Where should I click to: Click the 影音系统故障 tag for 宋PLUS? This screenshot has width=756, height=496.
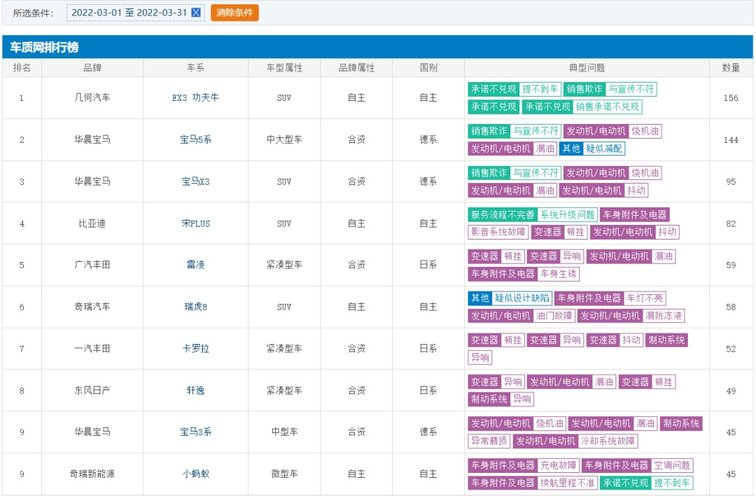click(x=498, y=232)
